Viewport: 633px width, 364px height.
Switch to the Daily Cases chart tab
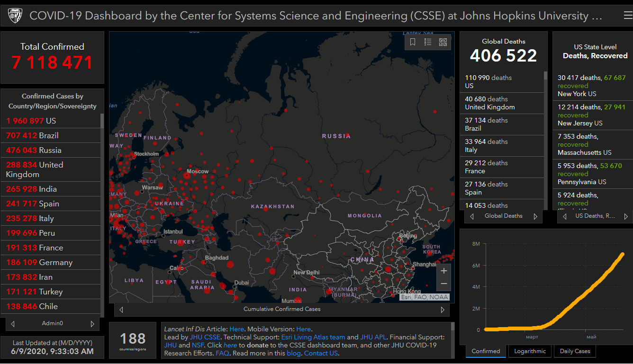575,351
